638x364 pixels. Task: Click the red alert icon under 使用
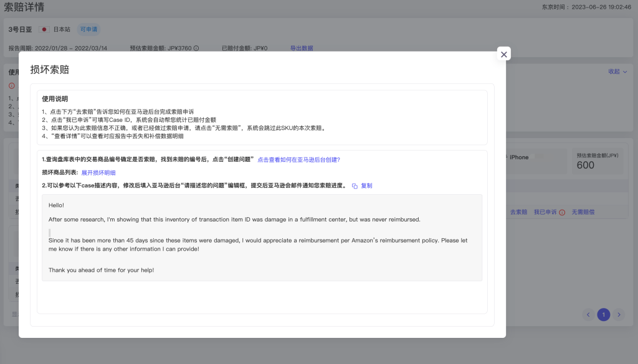12,86
